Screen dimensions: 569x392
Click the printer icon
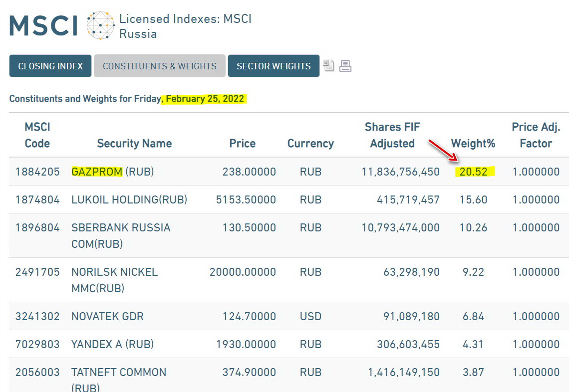pyautogui.click(x=345, y=66)
